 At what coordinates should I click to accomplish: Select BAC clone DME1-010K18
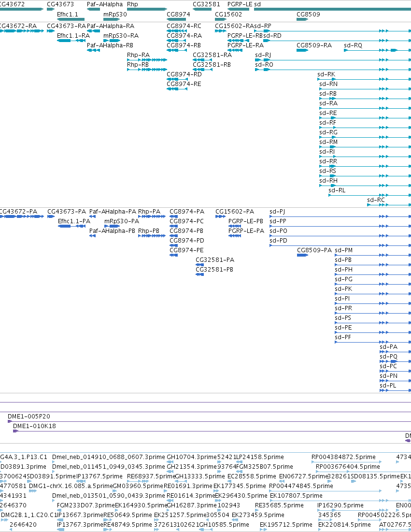(34, 426)
